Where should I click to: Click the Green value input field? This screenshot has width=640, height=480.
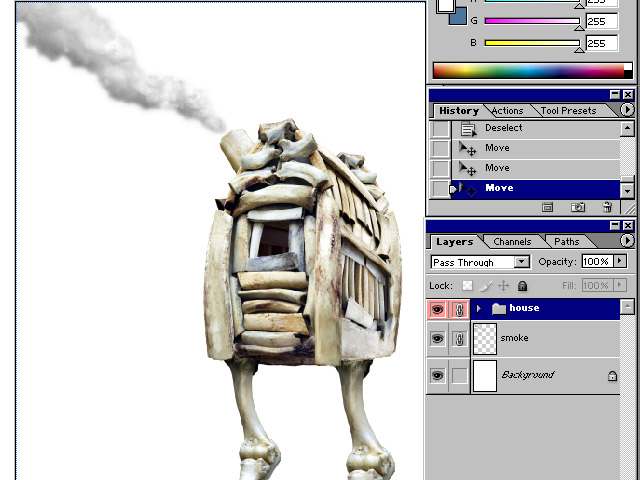pyautogui.click(x=601, y=20)
